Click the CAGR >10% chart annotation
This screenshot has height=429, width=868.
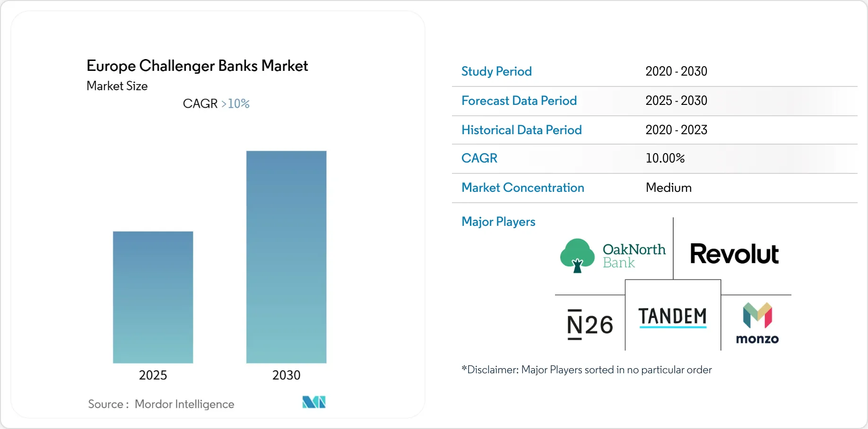[216, 103]
